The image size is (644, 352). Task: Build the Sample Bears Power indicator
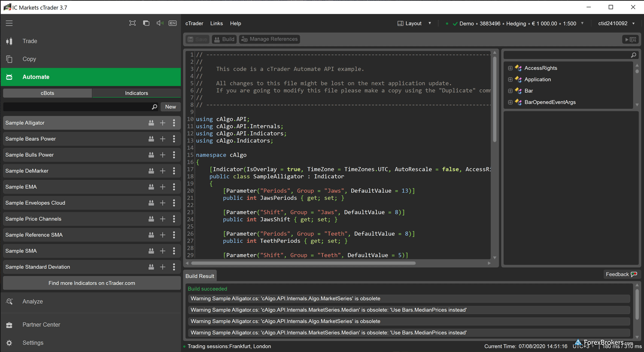click(x=151, y=139)
